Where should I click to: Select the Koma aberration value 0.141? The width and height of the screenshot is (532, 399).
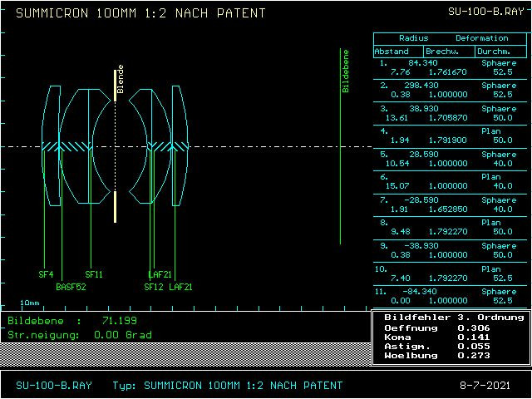click(471, 337)
